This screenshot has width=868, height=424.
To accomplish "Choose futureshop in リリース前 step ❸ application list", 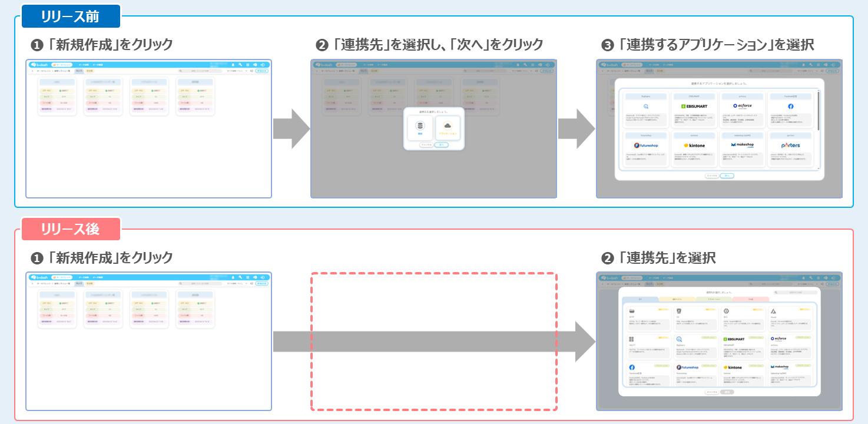I will [x=646, y=148].
